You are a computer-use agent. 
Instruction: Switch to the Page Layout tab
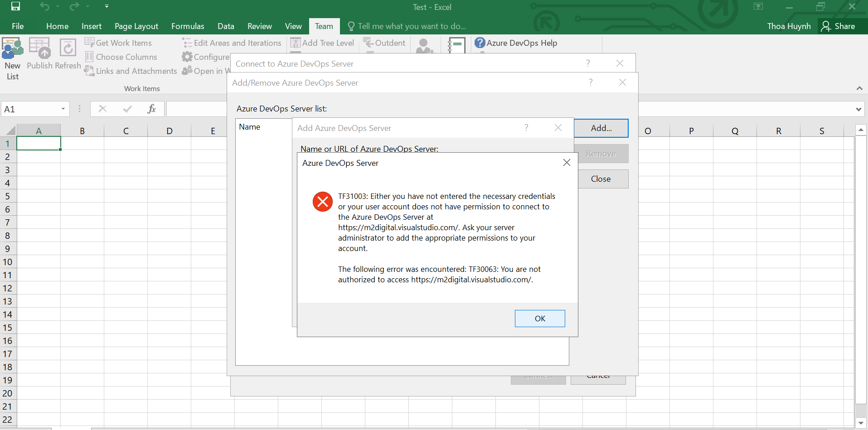(136, 26)
